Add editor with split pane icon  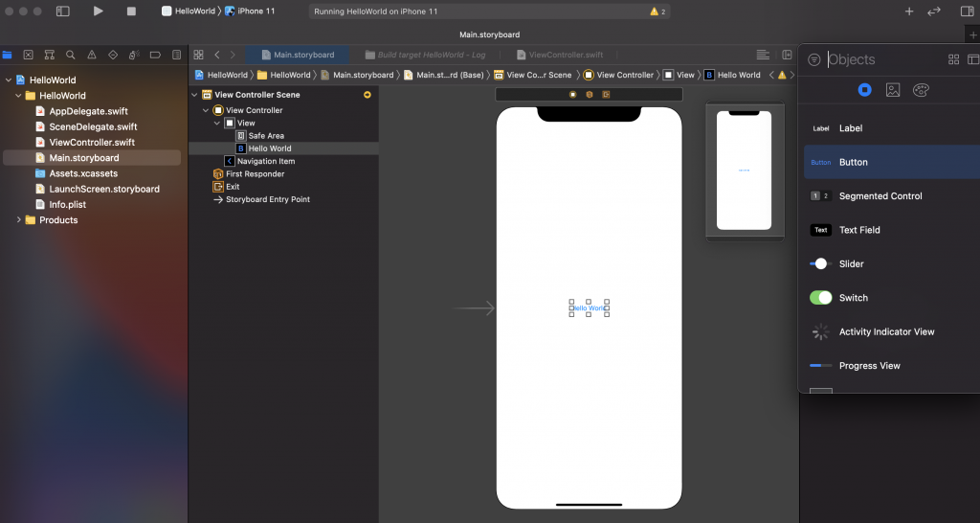[787, 55]
